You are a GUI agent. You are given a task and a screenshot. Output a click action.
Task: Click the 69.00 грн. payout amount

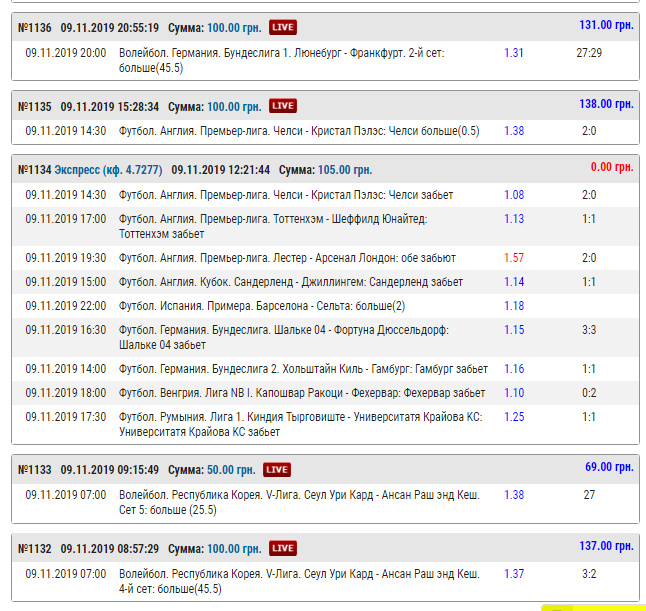(609, 467)
